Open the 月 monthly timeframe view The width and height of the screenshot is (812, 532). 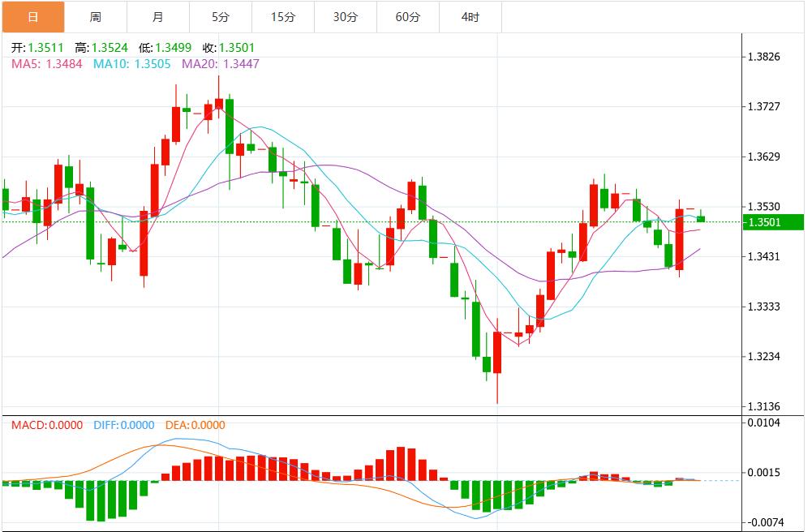159,15
